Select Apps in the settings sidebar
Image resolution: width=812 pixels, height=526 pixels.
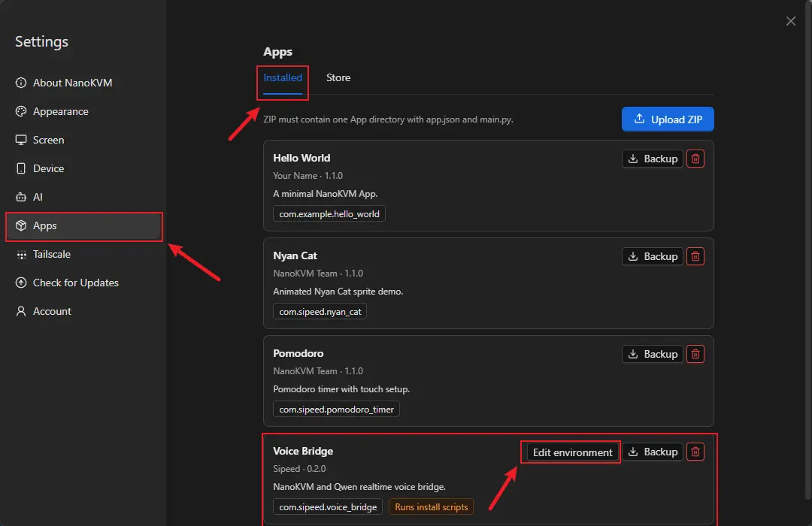84,226
